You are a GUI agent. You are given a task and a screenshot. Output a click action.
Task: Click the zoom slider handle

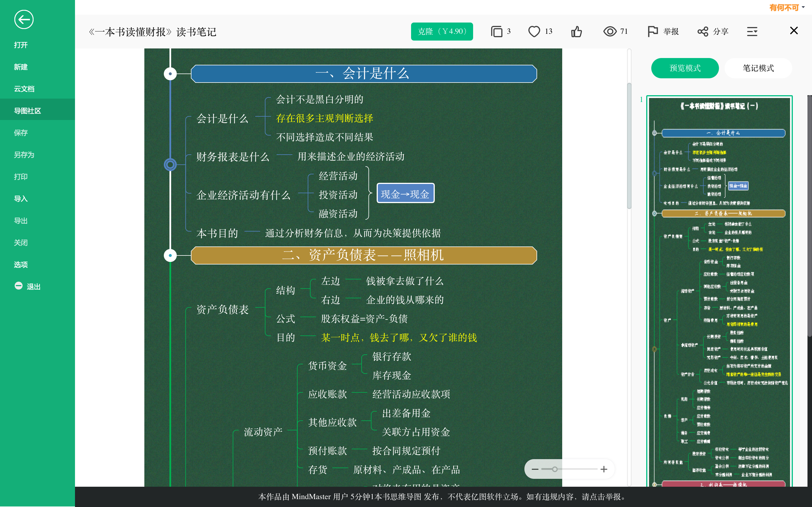pos(555,469)
